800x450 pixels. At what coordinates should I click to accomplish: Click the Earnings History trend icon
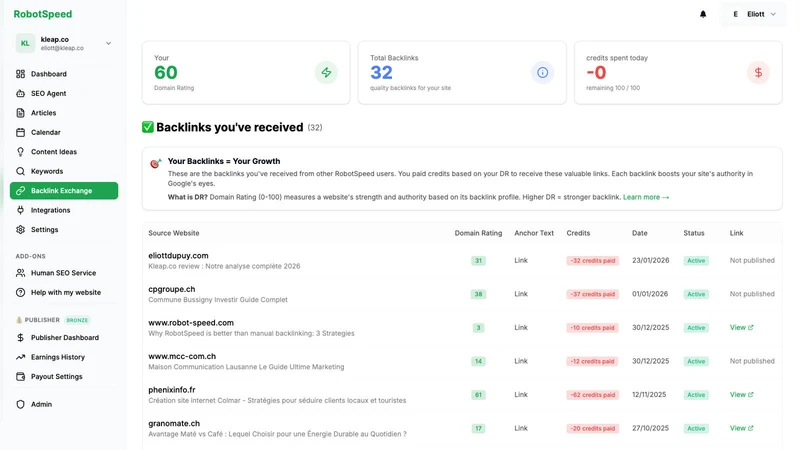tap(20, 357)
